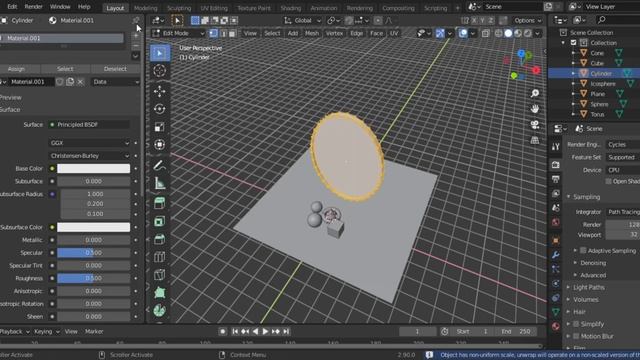
Task: Open the Render menu in top bar
Action: point(33,7)
